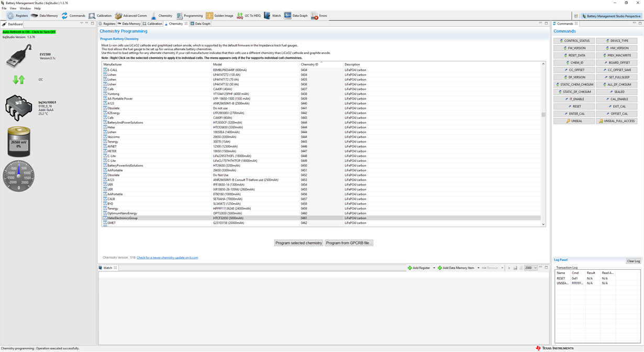Minimize the Watch panel

coord(541,267)
